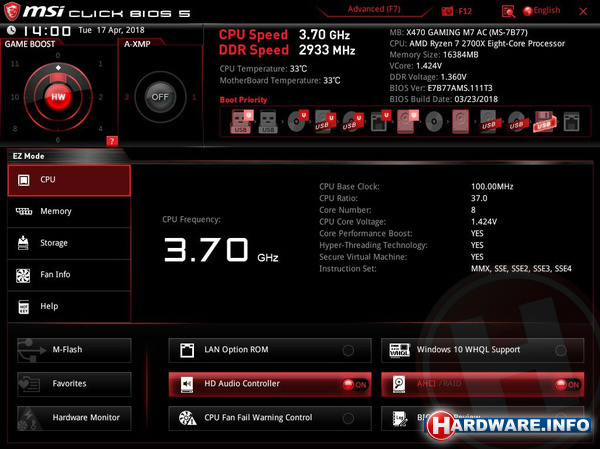Select the highlighted UEFI USB key boot device

pos(241,122)
